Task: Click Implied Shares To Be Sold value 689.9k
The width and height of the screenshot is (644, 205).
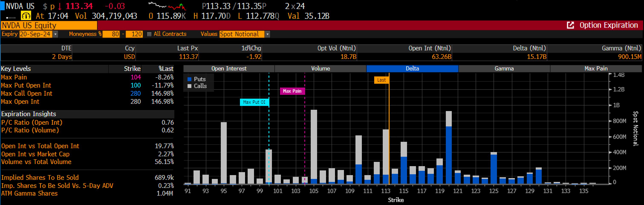Action: pos(164,177)
